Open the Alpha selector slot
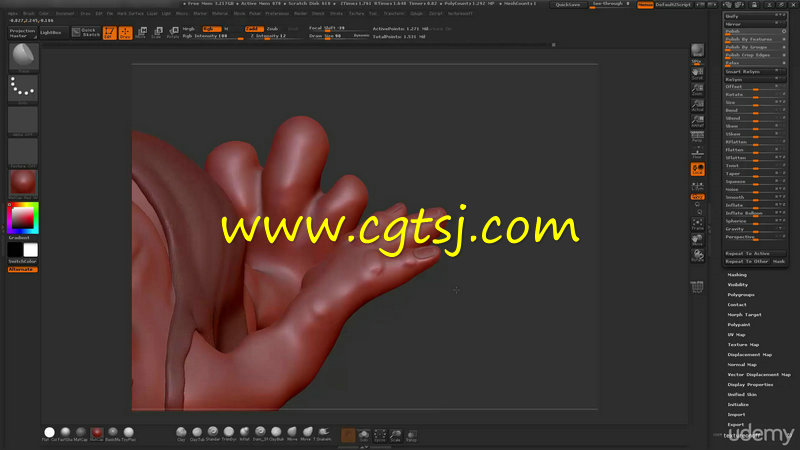Viewport: 800px width, 450px height. (23, 120)
